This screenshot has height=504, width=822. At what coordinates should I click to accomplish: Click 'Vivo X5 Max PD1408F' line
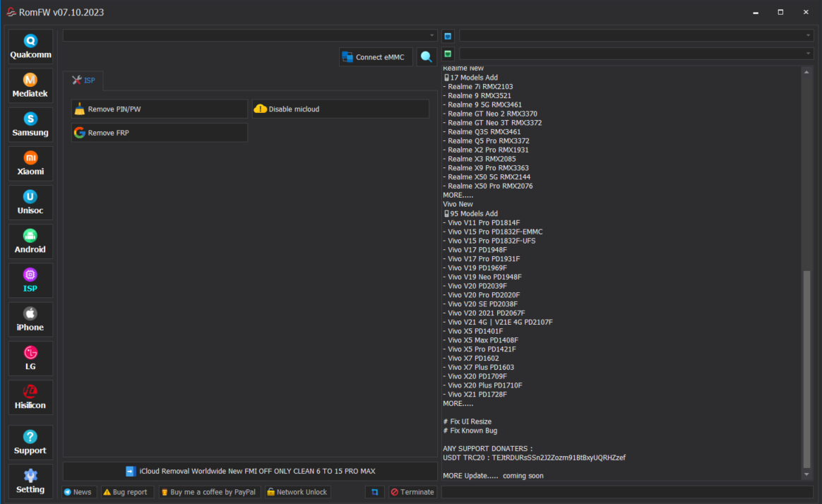point(481,340)
